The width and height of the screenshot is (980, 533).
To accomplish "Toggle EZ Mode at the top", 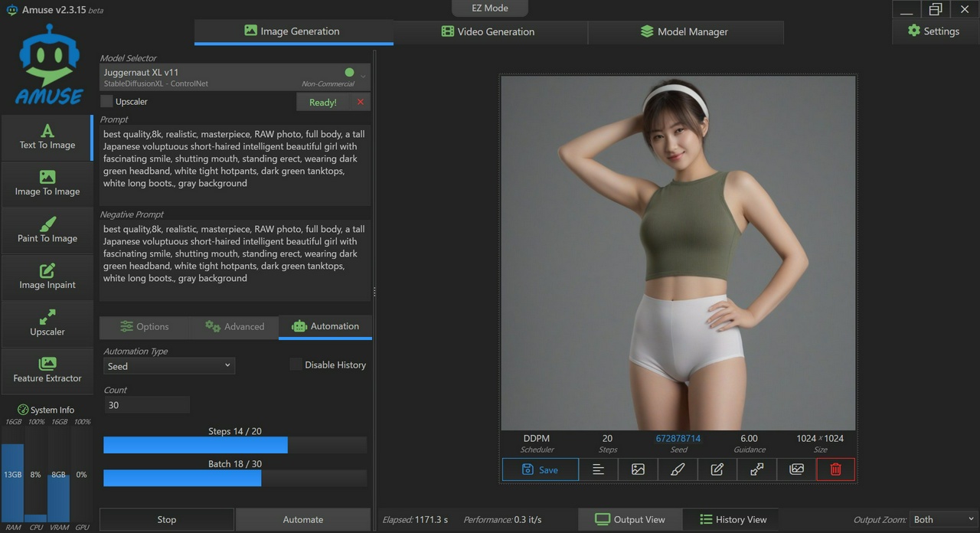I will pyautogui.click(x=490, y=8).
